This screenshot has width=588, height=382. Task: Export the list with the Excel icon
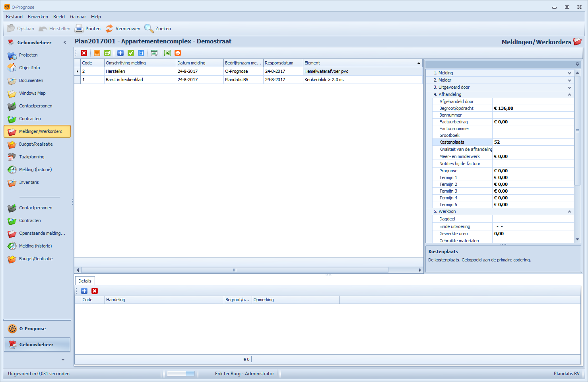pyautogui.click(x=167, y=53)
